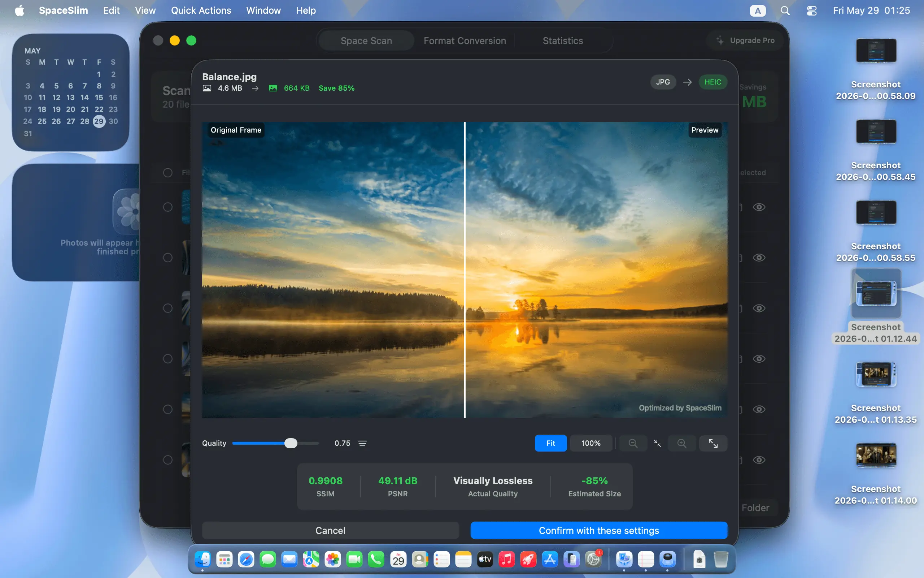This screenshot has height=578, width=924.
Task: Open the Quick Actions menu
Action: (201, 10)
